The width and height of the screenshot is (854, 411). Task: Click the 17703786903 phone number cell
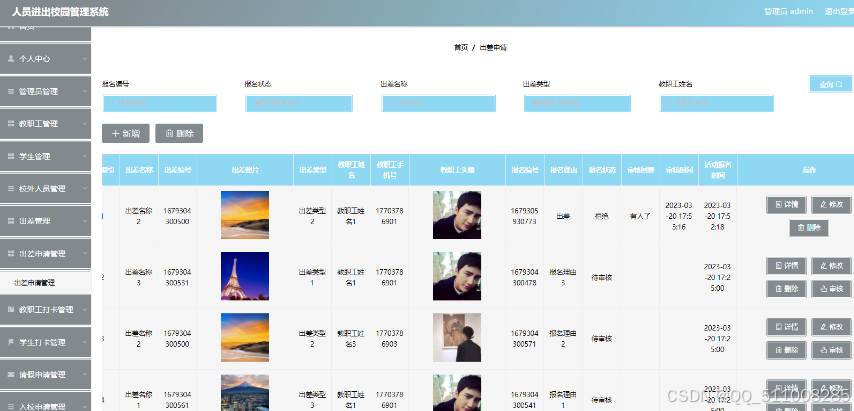[x=389, y=339]
